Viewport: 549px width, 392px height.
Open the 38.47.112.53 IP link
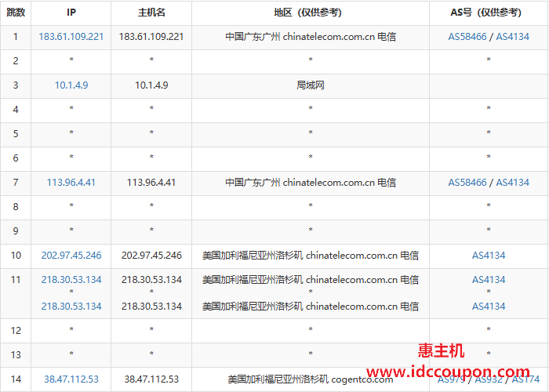click(71, 379)
